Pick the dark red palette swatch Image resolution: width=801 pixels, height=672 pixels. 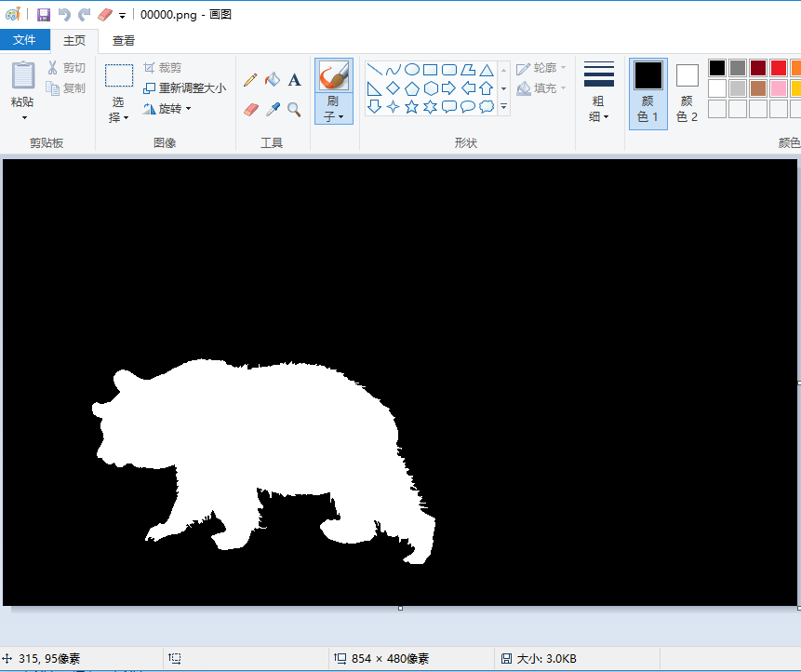[758, 67]
